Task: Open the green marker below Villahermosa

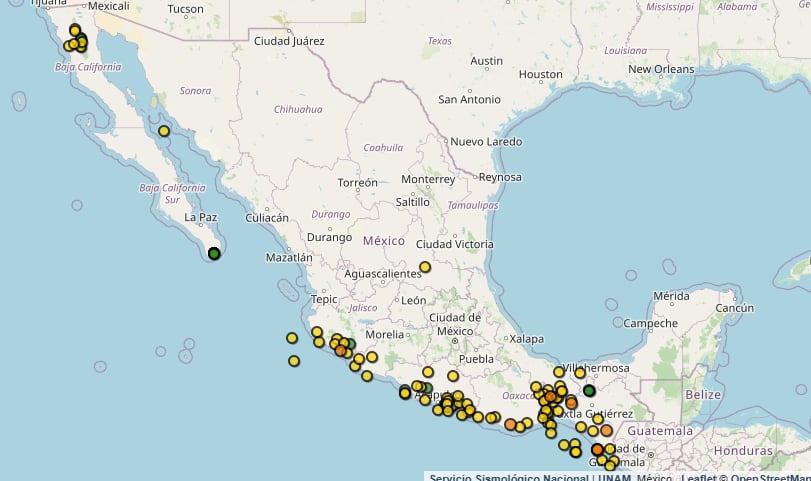Action: (589, 390)
